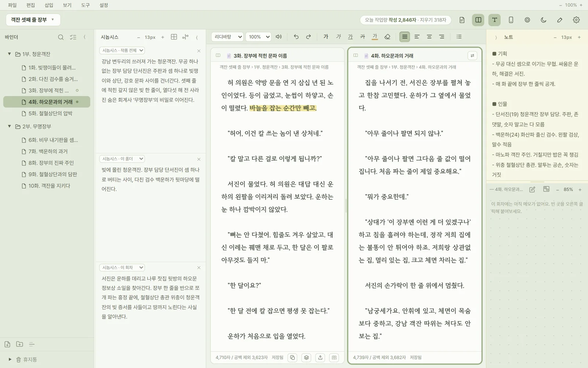Open the 보기 menu

pyautogui.click(x=67, y=5)
